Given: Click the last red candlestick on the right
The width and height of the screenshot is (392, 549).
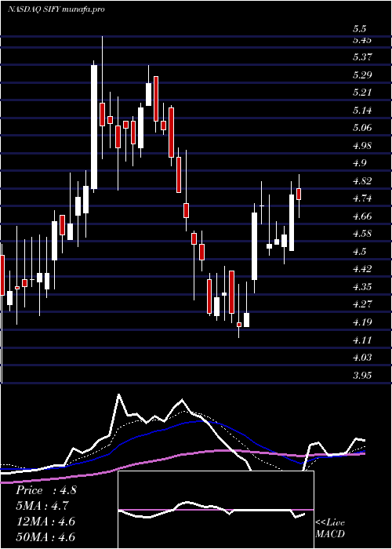Looking at the screenshot, I should tap(299, 194).
